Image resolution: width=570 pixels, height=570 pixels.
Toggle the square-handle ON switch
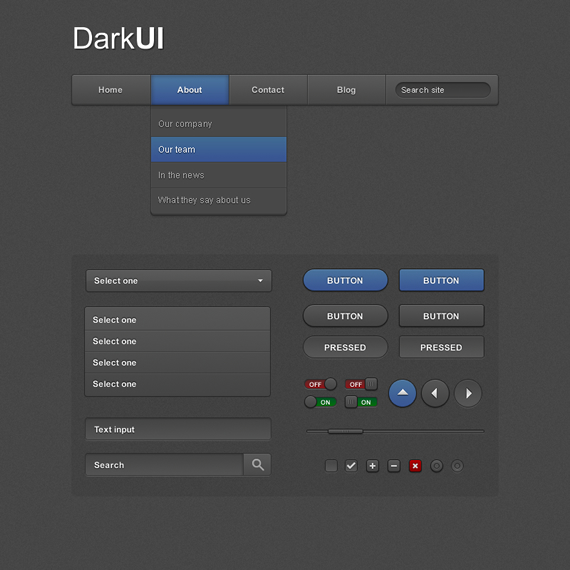[x=361, y=402]
